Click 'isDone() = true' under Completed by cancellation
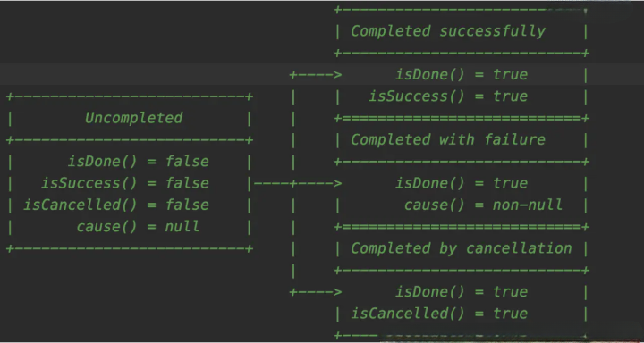 click(x=462, y=292)
